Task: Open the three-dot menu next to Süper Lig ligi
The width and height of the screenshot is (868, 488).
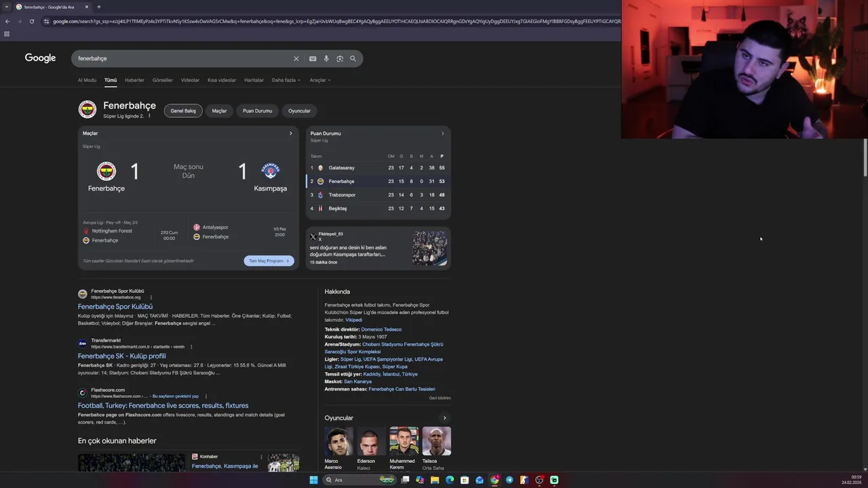Action: [149, 116]
